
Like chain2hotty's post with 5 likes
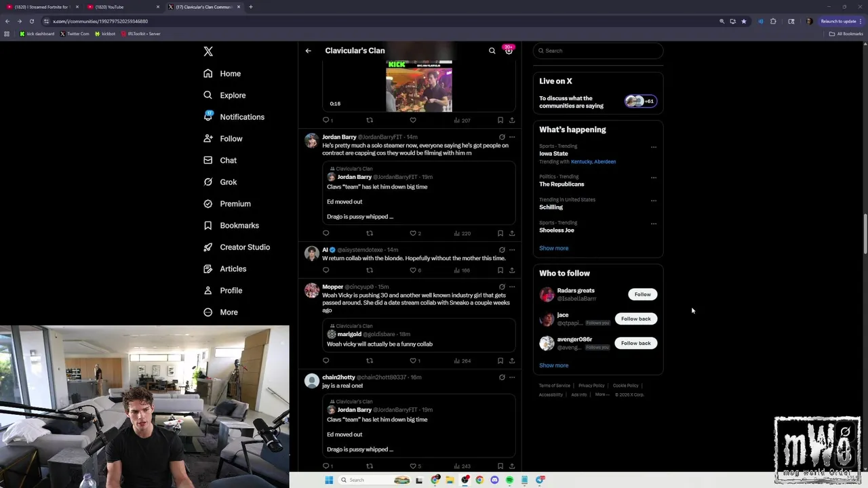[415, 466]
